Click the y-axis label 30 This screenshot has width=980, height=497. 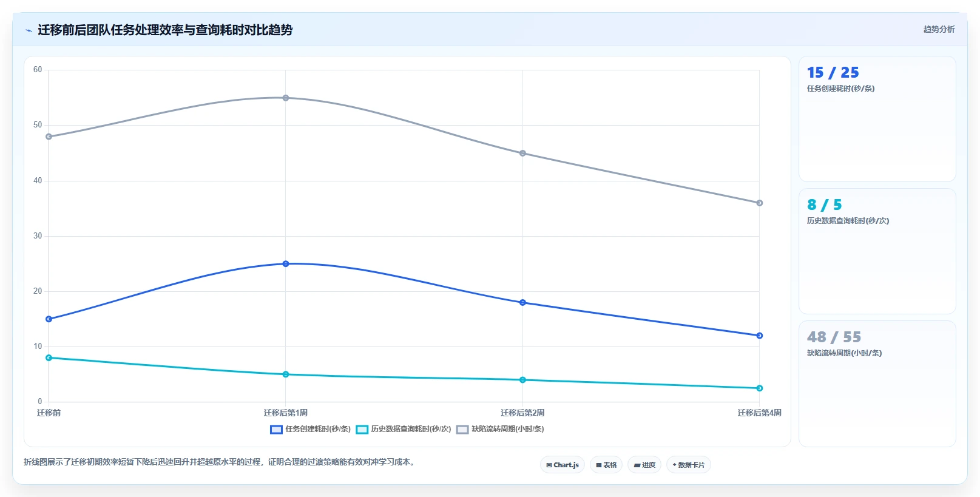click(x=38, y=236)
